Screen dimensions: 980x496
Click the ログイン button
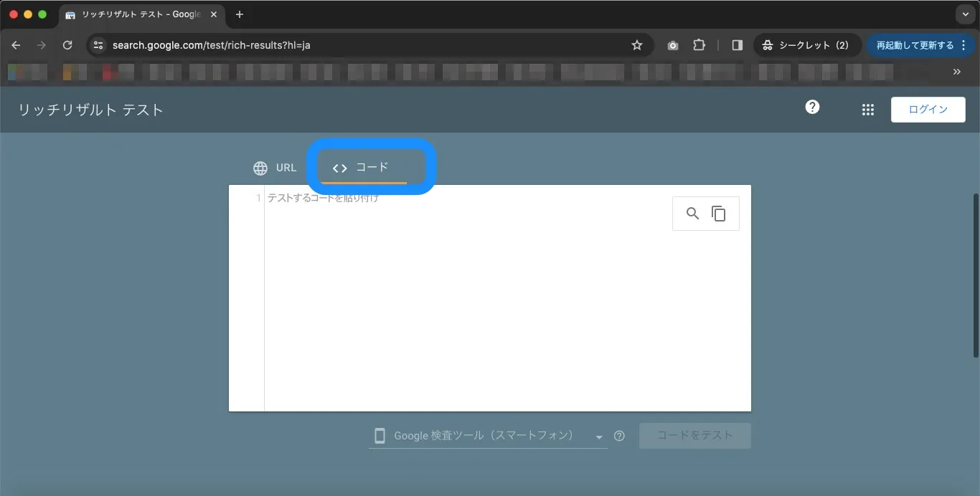point(928,110)
